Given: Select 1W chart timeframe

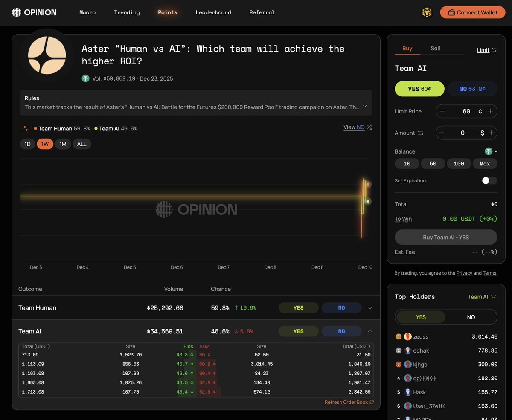Looking at the screenshot, I should (x=45, y=144).
